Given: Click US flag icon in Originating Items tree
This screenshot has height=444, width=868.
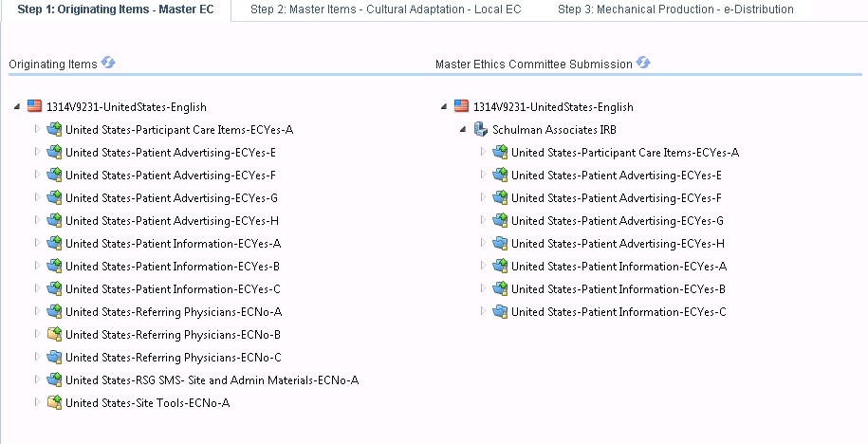Looking at the screenshot, I should point(35,107).
